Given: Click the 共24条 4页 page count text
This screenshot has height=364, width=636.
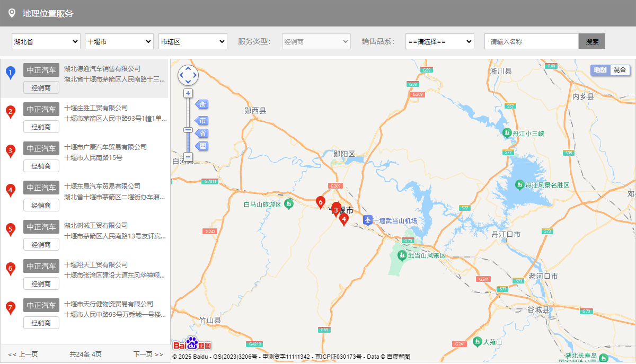Looking at the screenshot, I should point(85,354).
